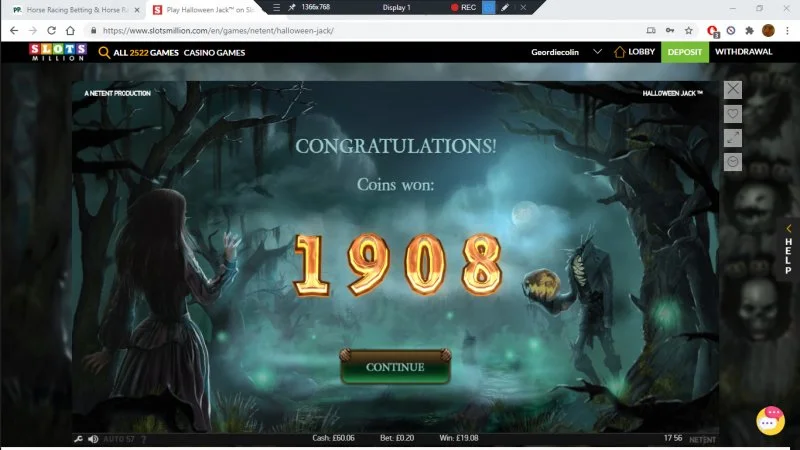The width and height of the screenshot is (800, 450).
Task: Open the games search magnifier icon
Action: pos(104,53)
